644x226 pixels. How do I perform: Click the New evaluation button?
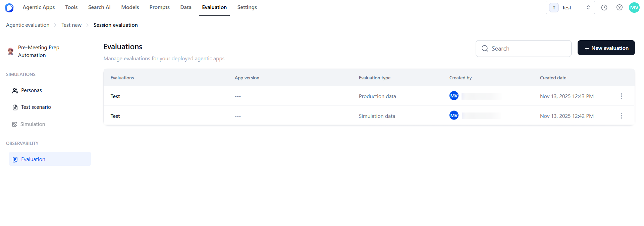606,48
